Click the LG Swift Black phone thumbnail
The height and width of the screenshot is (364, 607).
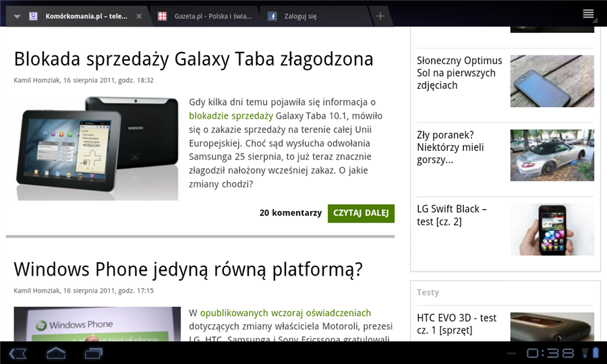coord(552,229)
